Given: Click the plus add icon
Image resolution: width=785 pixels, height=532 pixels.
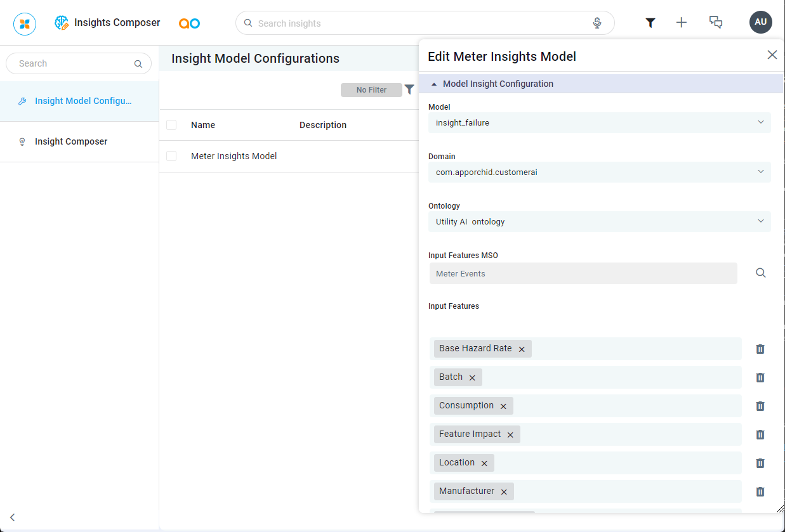Looking at the screenshot, I should [x=682, y=23].
